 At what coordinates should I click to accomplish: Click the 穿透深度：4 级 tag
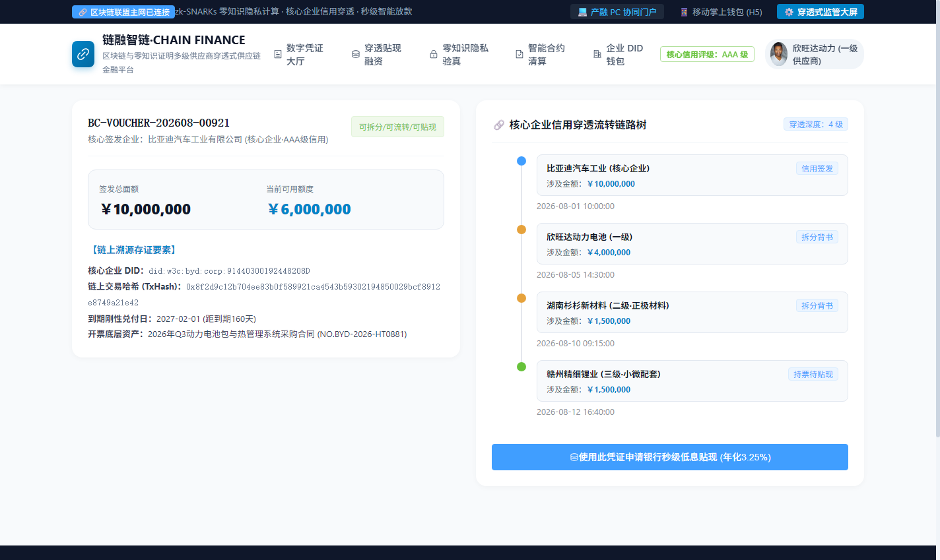click(x=816, y=124)
